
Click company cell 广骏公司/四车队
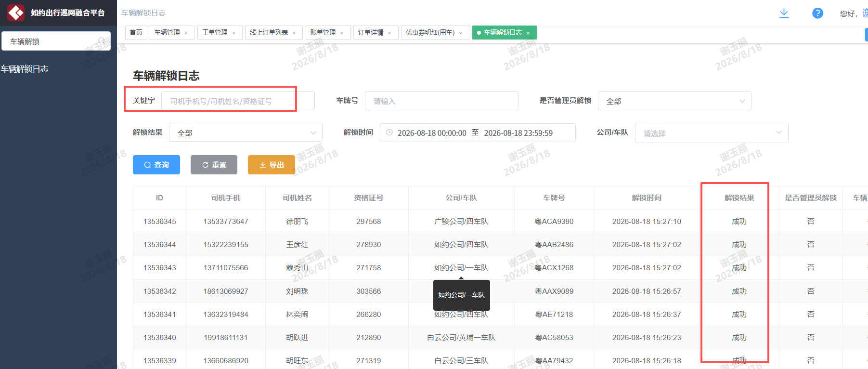[461, 222]
